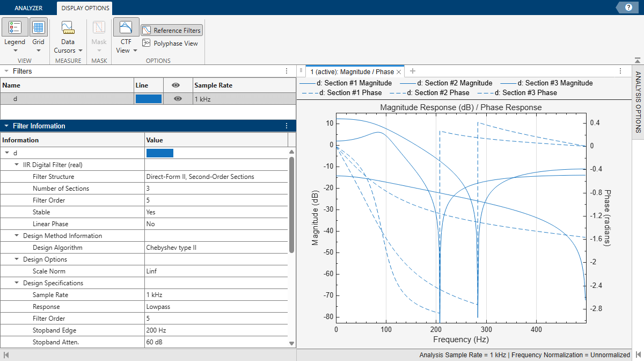
Task: Collapse the d filter tree node
Action: (x=6, y=153)
